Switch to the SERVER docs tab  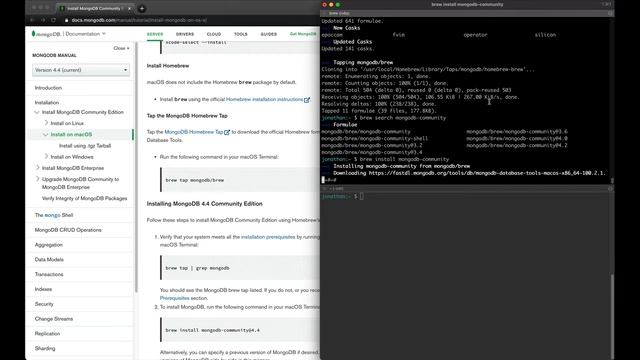coord(155,34)
